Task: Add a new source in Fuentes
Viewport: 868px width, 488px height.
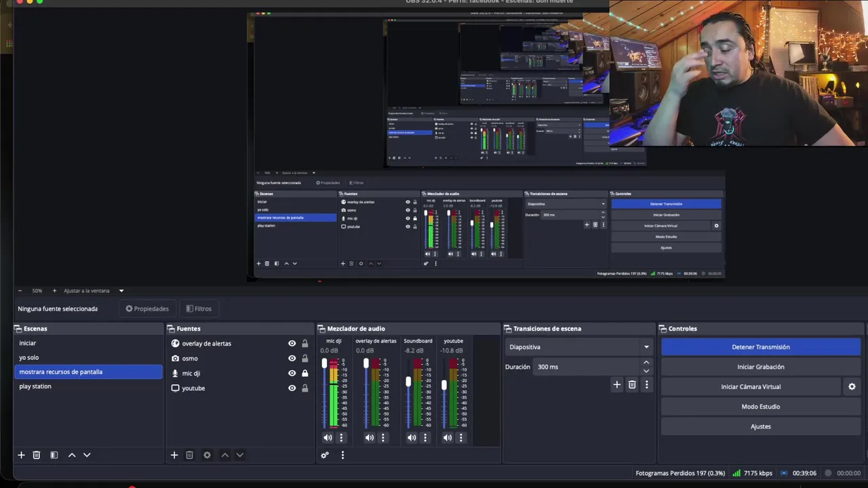Action: point(174,455)
